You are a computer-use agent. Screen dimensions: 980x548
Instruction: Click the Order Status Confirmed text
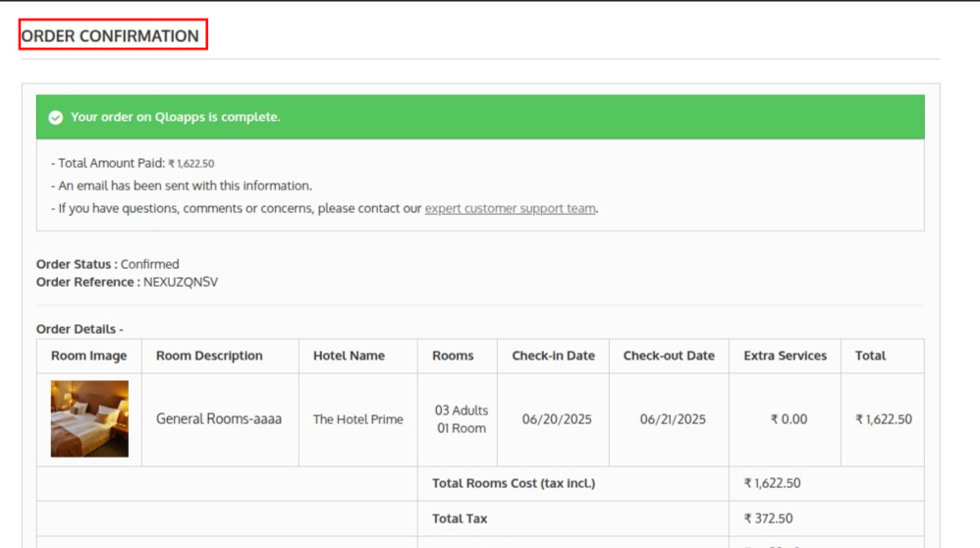pyautogui.click(x=107, y=264)
